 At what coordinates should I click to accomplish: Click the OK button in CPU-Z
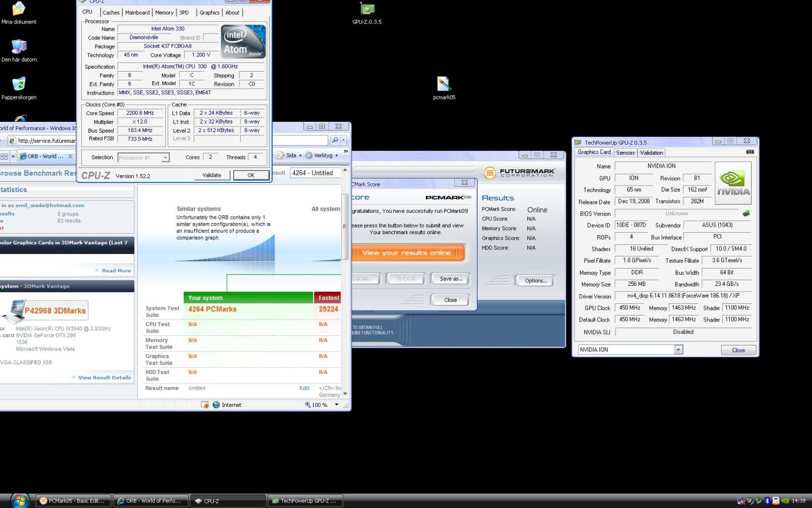[251, 175]
